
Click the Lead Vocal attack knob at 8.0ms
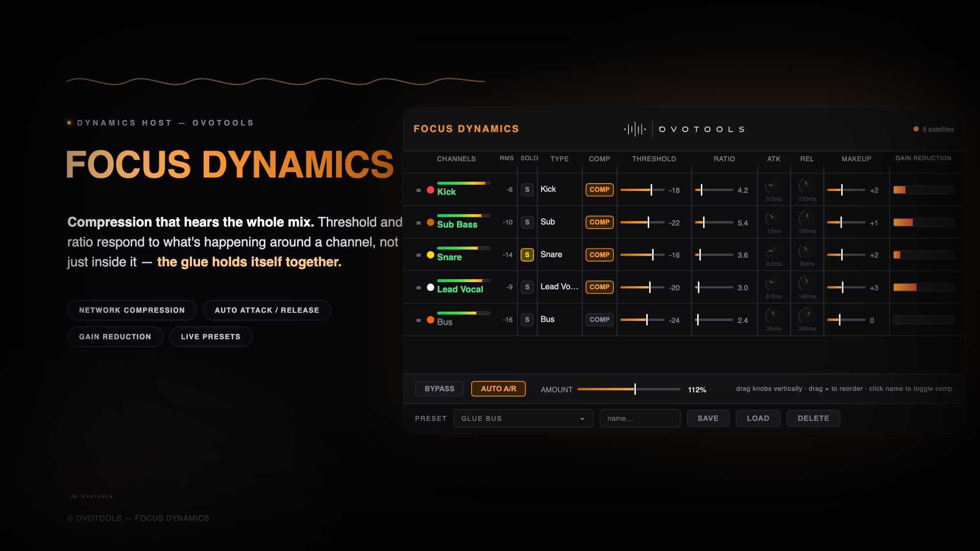click(x=773, y=284)
